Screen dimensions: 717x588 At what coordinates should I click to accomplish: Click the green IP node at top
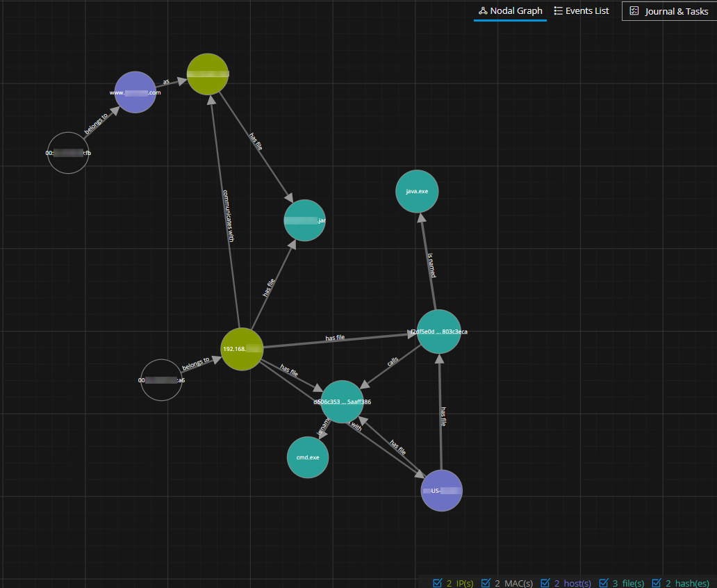(x=208, y=74)
